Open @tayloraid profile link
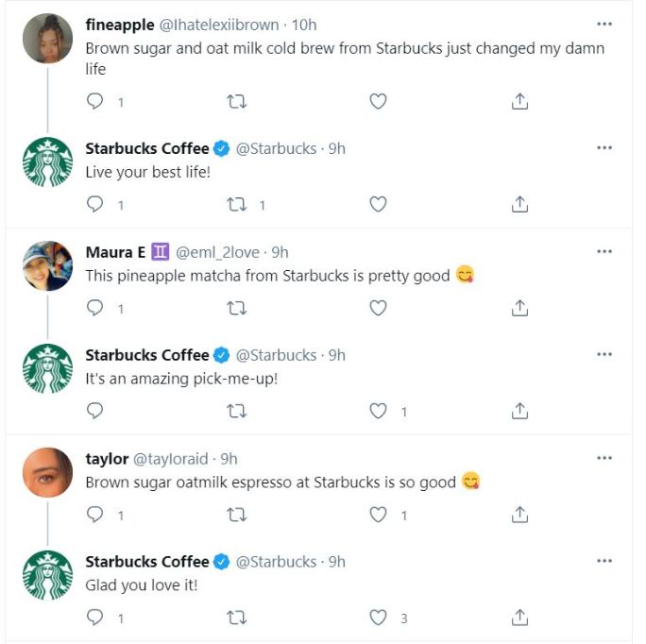Screen dimensions: 646x644 coord(172,459)
